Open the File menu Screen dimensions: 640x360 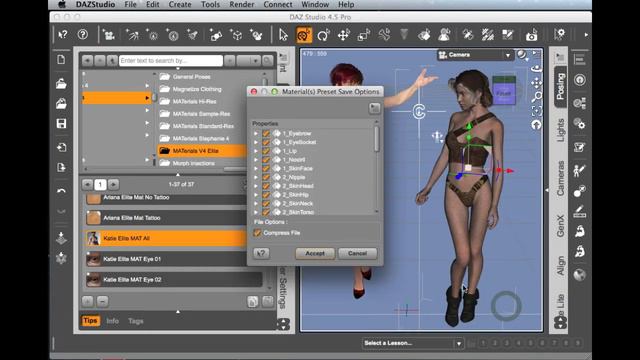click(131, 4)
